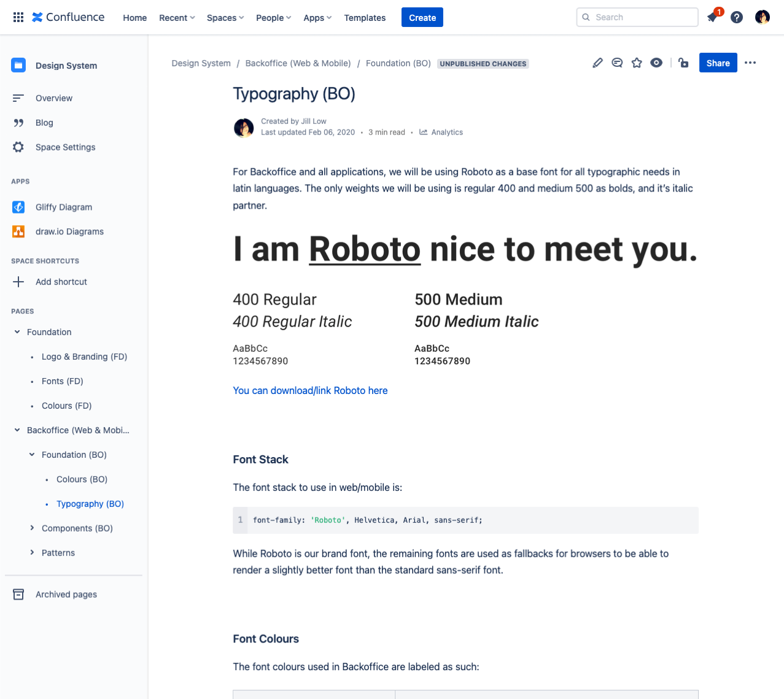Open the app switcher grid icon
The width and height of the screenshot is (784, 699).
(18, 17)
